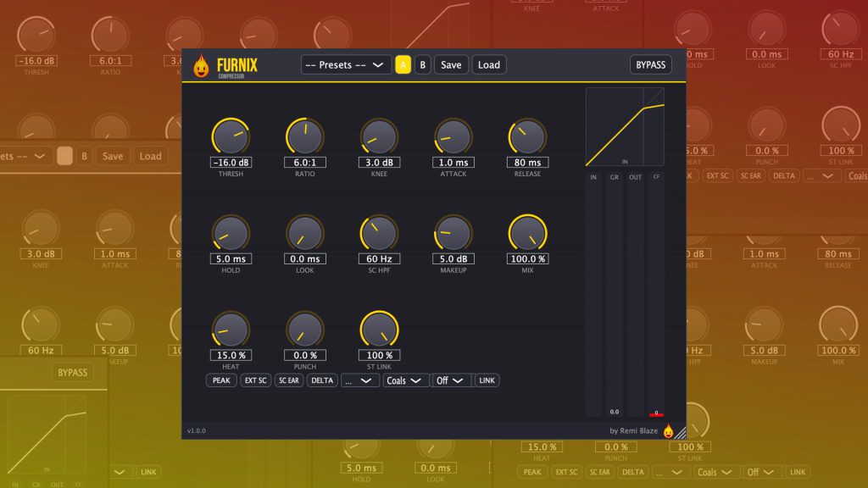Toggle the SC EAR button
The image size is (868, 488).
pyautogui.click(x=289, y=380)
